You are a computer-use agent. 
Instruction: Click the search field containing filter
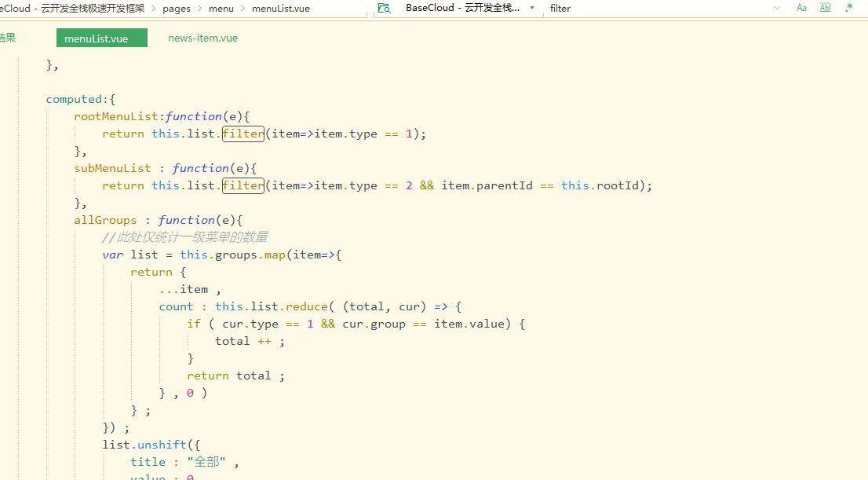[658, 9]
